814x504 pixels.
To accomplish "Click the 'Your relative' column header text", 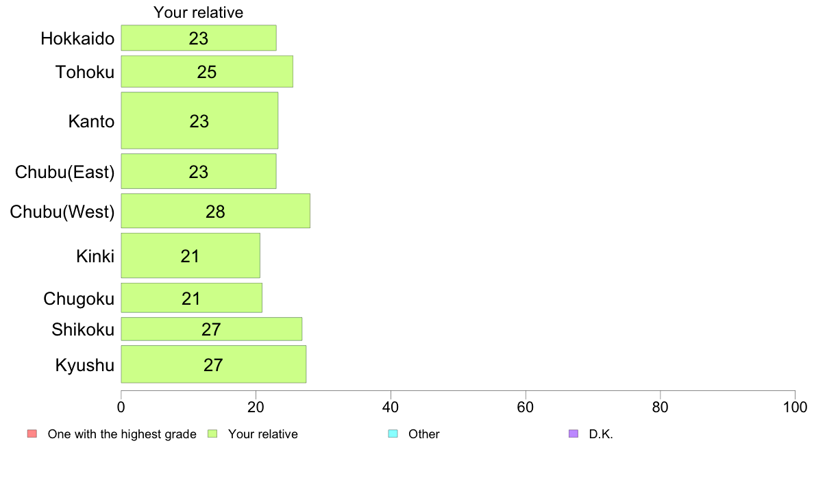I will pos(198,12).
